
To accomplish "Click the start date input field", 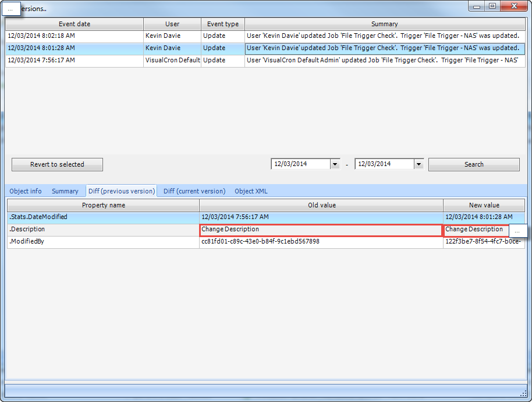I will pos(300,164).
